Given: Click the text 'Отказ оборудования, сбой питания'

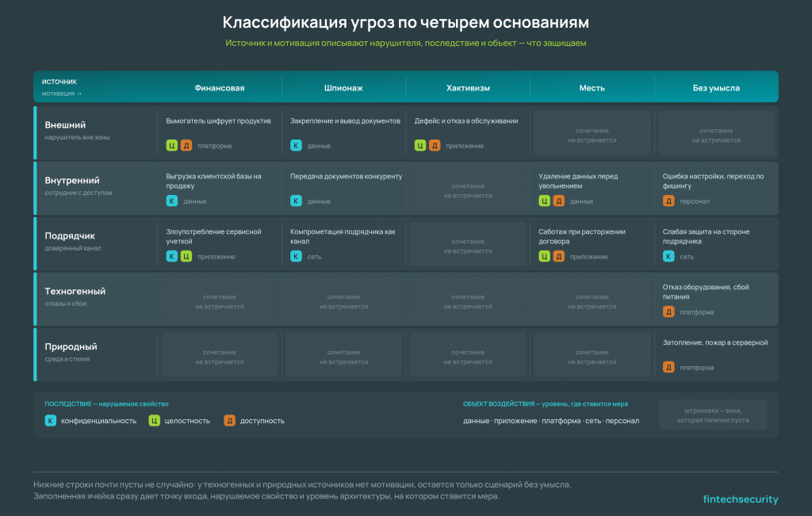Looking at the screenshot, I should point(706,292).
